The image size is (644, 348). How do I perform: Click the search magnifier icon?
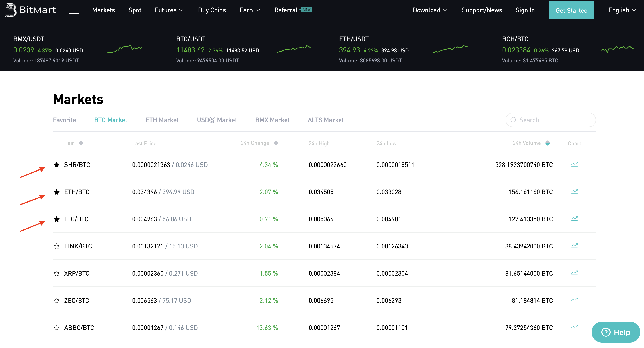(513, 120)
